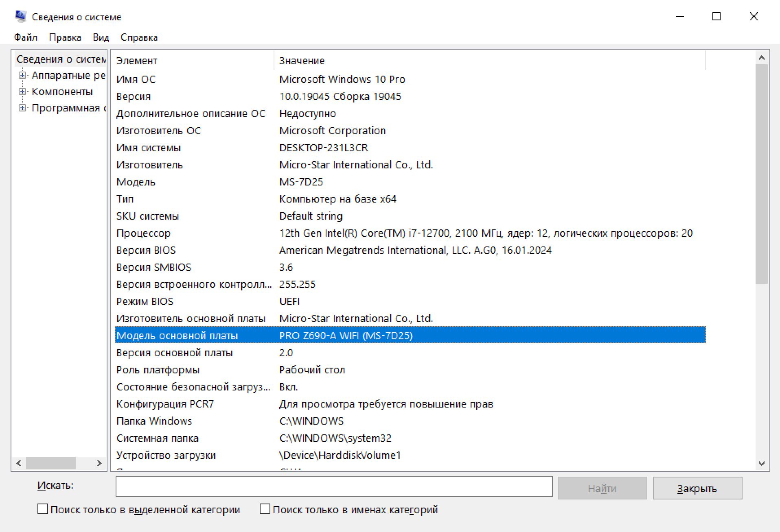Select the Аппаратные ресурсы tree label
This screenshot has width=780, height=532.
(68, 75)
